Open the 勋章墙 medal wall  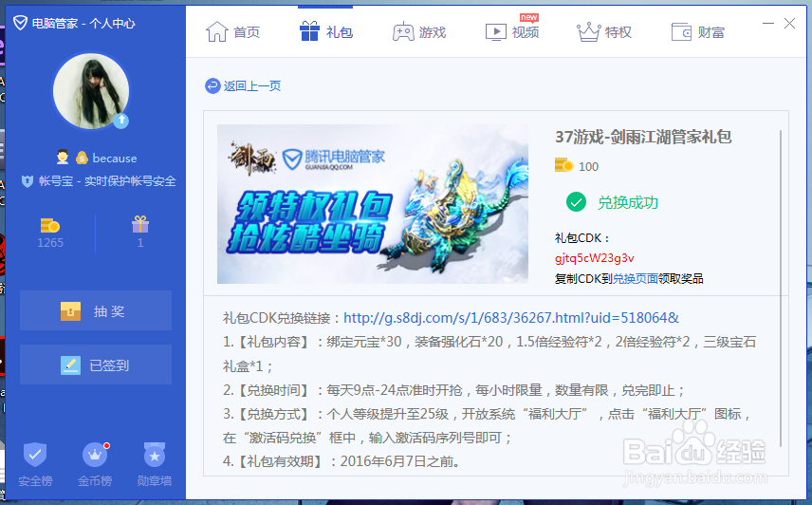[x=155, y=464]
